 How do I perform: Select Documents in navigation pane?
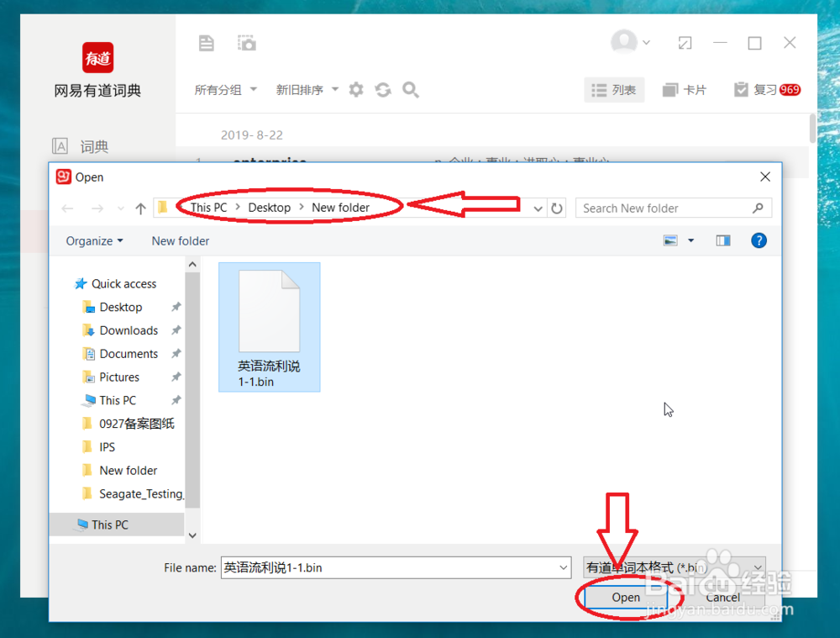pos(120,354)
